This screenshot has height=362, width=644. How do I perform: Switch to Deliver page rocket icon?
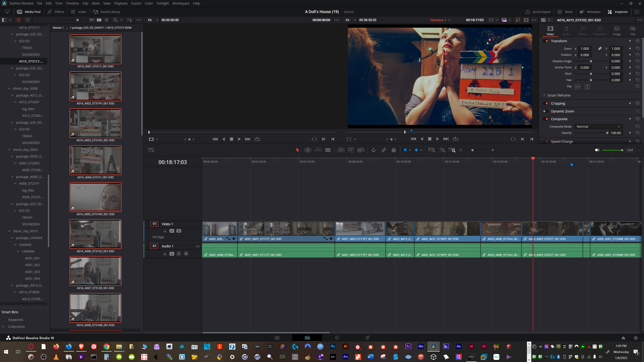click(x=367, y=338)
